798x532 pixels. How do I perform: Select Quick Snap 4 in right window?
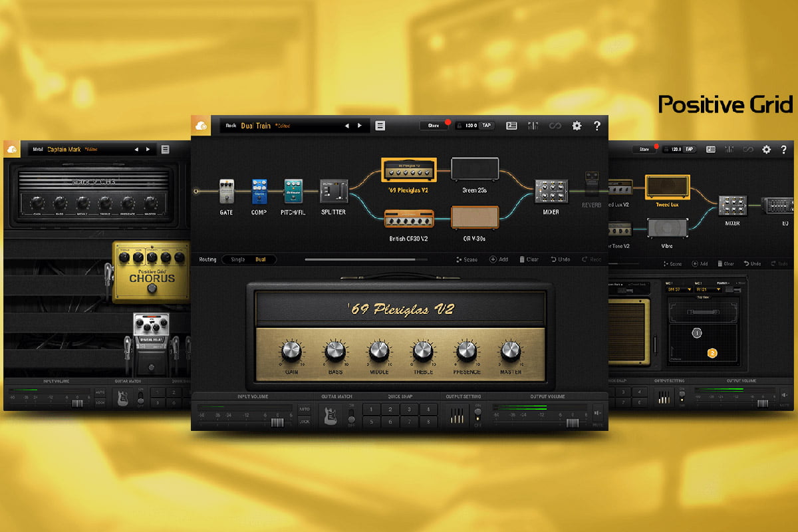pyautogui.click(x=640, y=392)
